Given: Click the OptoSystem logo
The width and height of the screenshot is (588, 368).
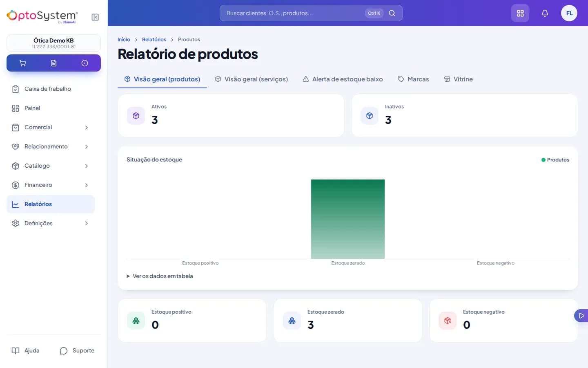Looking at the screenshot, I should [42, 16].
